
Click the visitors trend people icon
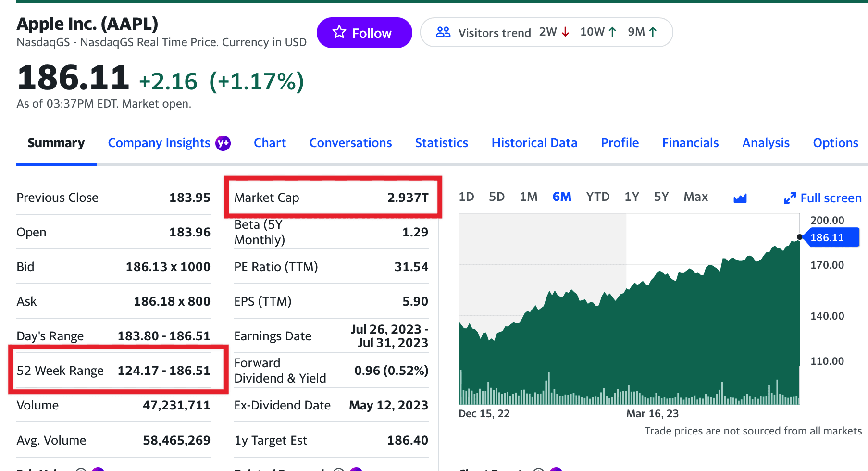click(x=443, y=32)
